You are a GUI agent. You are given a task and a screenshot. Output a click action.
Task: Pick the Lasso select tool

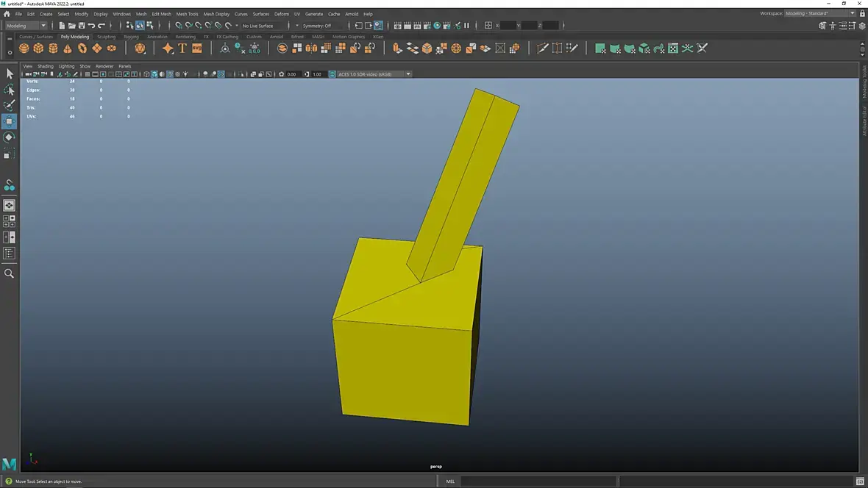tap(9, 90)
